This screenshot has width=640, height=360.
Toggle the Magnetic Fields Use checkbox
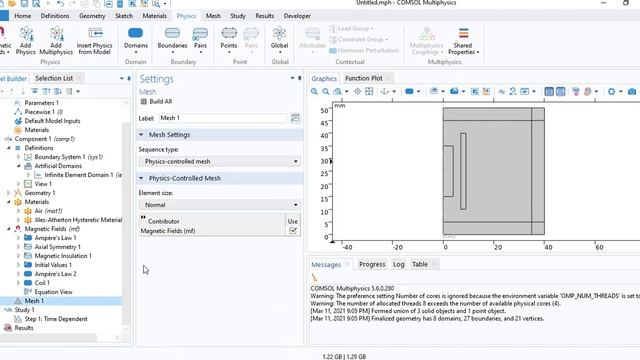pyautogui.click(x=293, y=231)
